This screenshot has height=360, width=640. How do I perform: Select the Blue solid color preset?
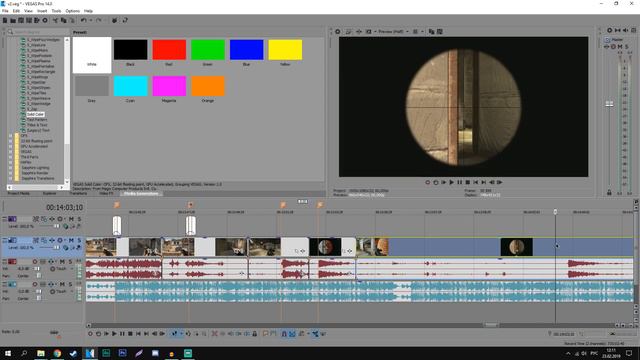click(x=247, y=50)
